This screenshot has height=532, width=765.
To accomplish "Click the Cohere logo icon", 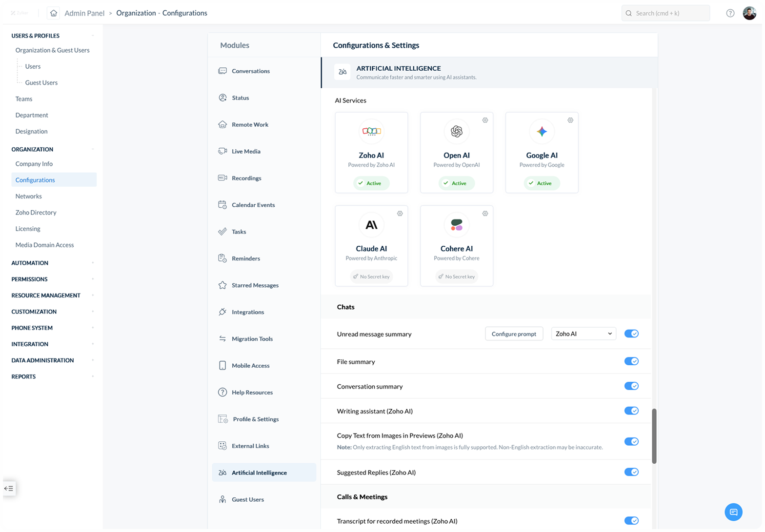I will [457, 225].
